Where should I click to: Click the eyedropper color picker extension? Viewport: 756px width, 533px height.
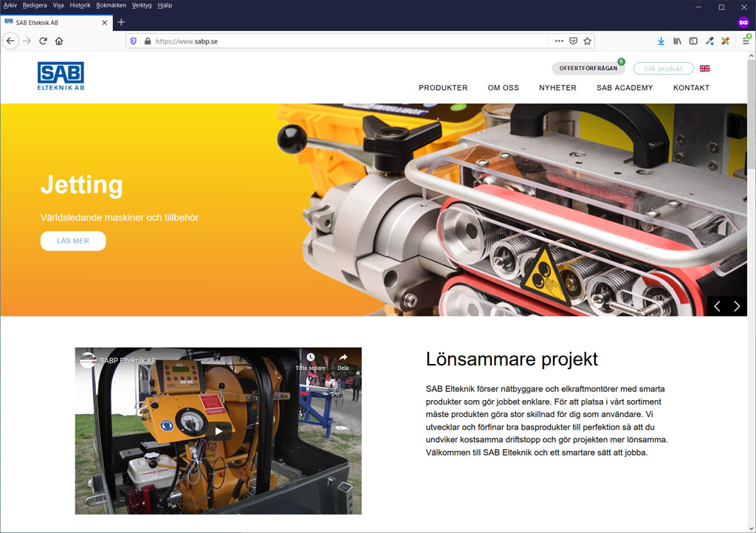click(x=709, y=41)
